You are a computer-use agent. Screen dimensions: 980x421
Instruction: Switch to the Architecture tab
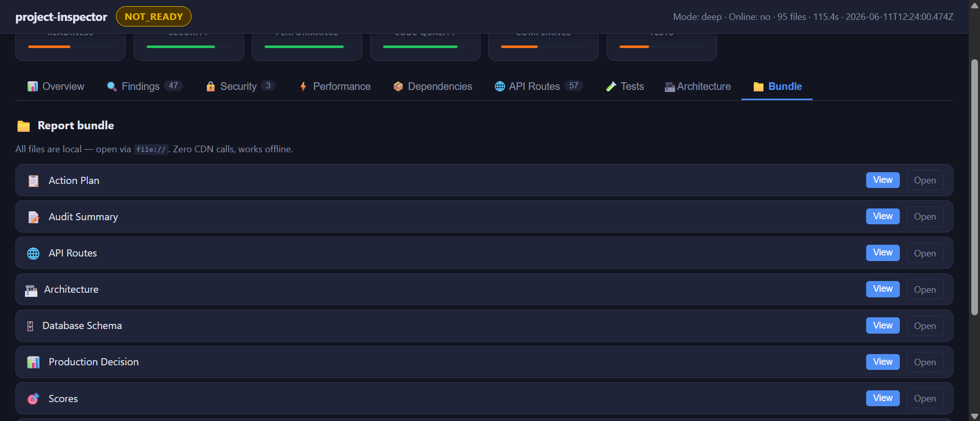click(x=698, y=86)
